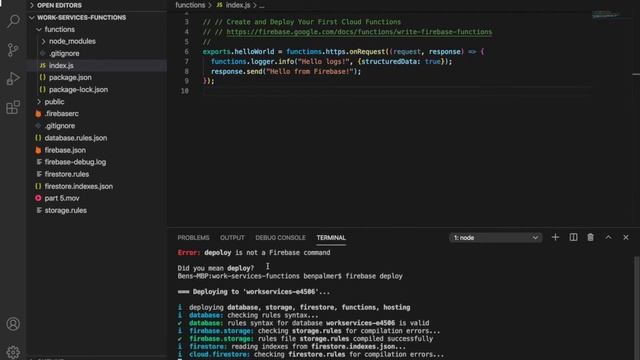Image resolution: width=640 pixels, height=360 pixels.
Task: Click the JS icon next to index.js in the explorer
Action: (42, 65)
